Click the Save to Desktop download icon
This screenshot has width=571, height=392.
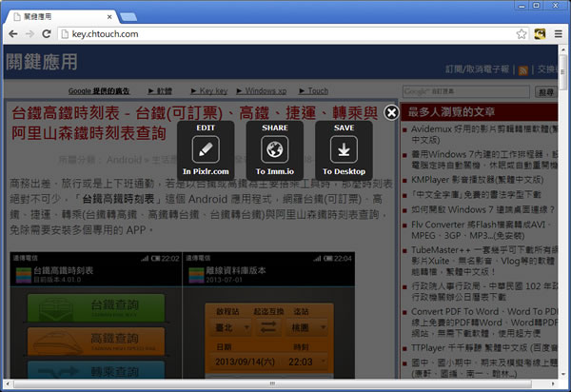point(344,149)
